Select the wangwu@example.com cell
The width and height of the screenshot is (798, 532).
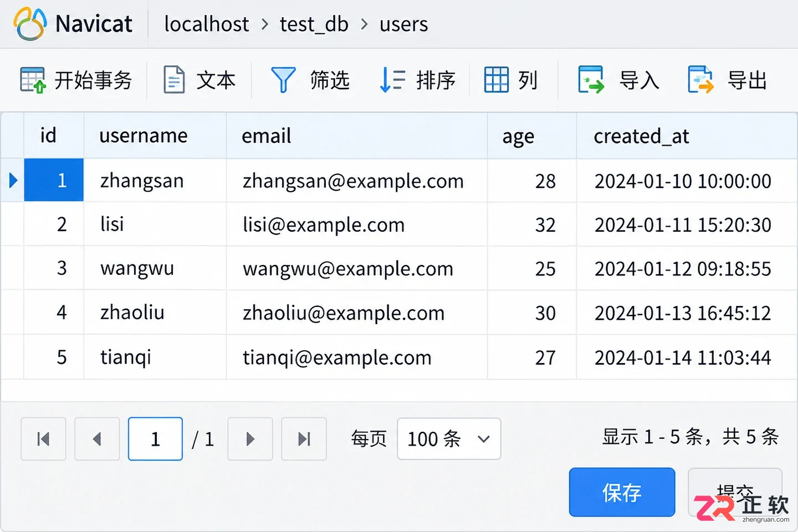pyautogui.click(x=357, y=268)
